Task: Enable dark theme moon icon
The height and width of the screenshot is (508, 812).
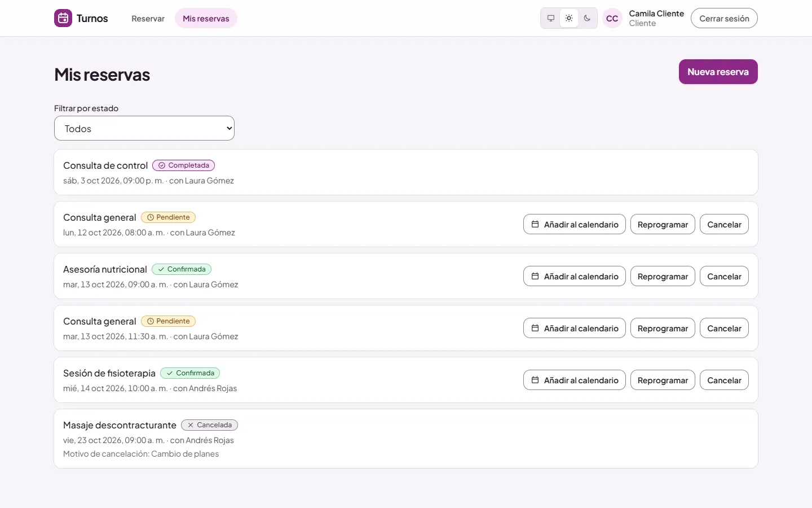Action: [x=587, y=18]
